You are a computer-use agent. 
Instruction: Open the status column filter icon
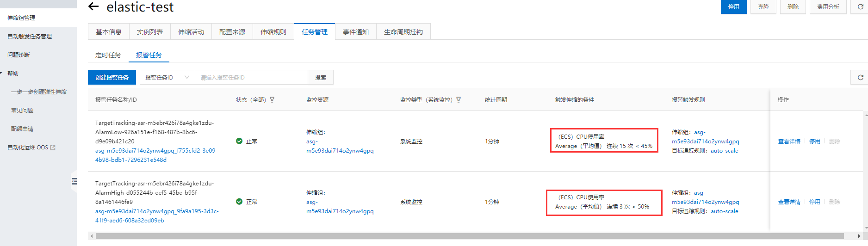click(272, 100)
